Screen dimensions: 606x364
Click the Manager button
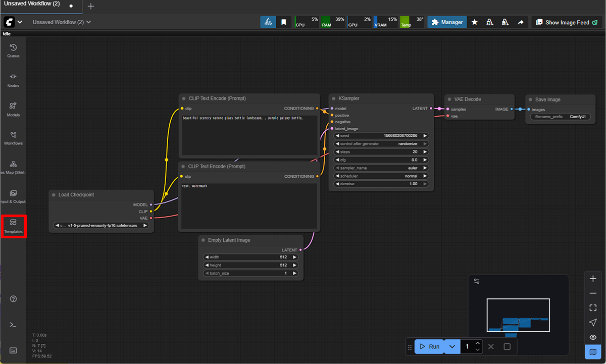click(447, 22)
